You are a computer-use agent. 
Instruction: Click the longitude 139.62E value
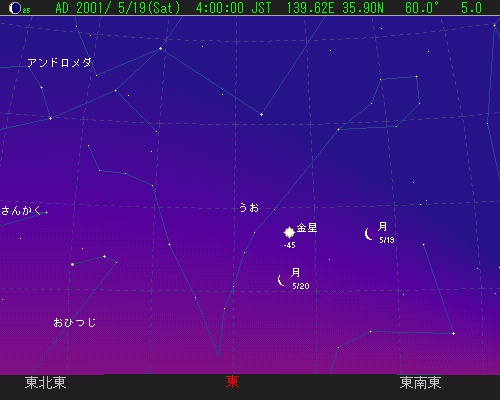click(x=311, y=8)
